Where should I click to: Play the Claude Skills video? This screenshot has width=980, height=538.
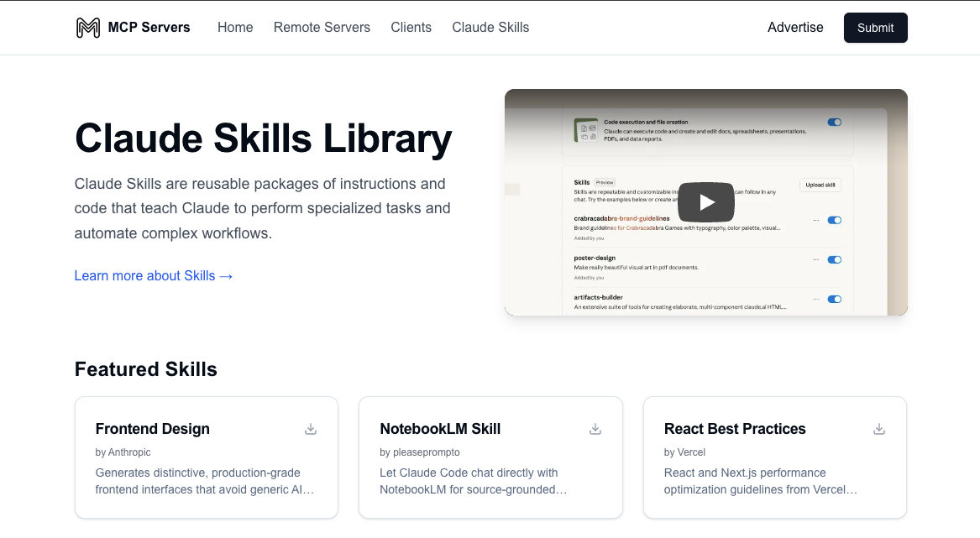point(705,202)
